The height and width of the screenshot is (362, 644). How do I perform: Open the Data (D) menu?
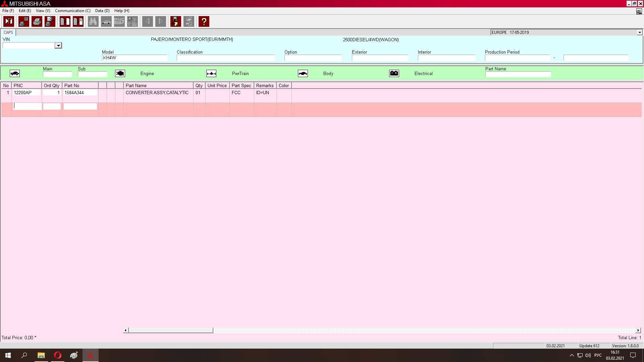[x=102, y=11]
